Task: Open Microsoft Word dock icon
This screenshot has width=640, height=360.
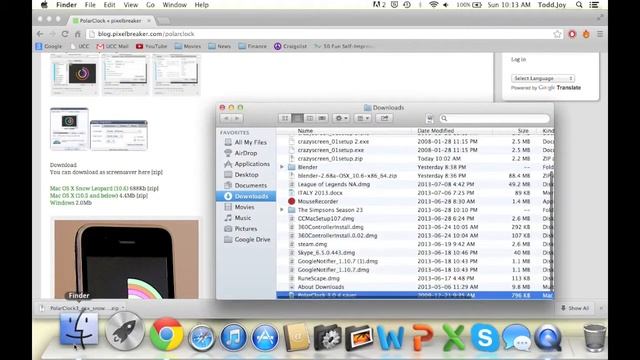Action: point(390,338)
